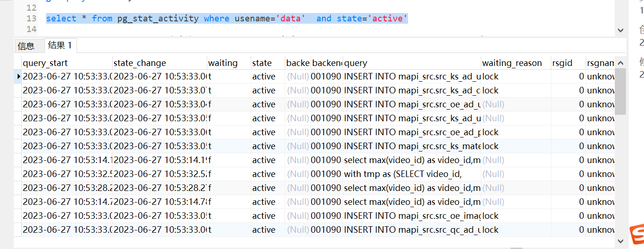
Task: Click results grid scroll down arrow
Action: pos(621,241)
